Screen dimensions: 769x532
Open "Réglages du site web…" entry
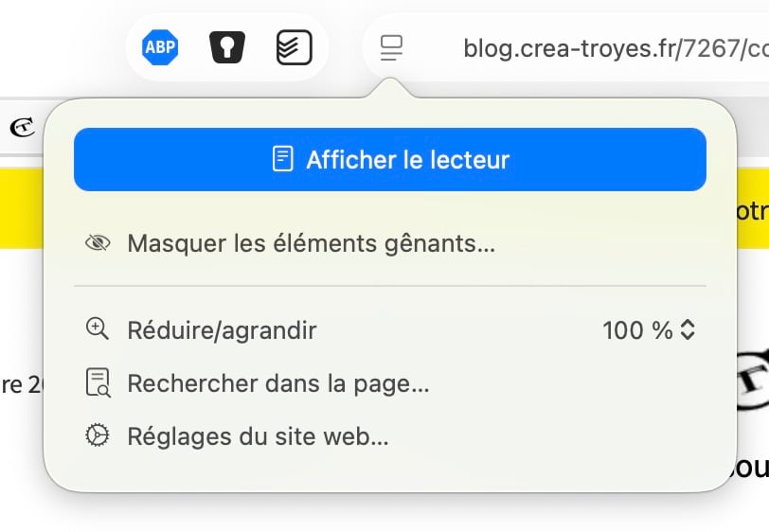tap(258, 436)
